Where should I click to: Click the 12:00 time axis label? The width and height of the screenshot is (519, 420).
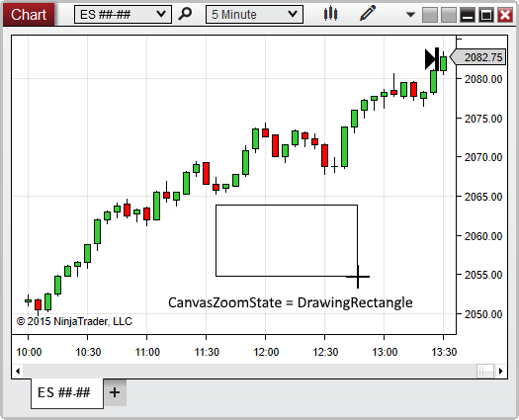click(266, 352)
